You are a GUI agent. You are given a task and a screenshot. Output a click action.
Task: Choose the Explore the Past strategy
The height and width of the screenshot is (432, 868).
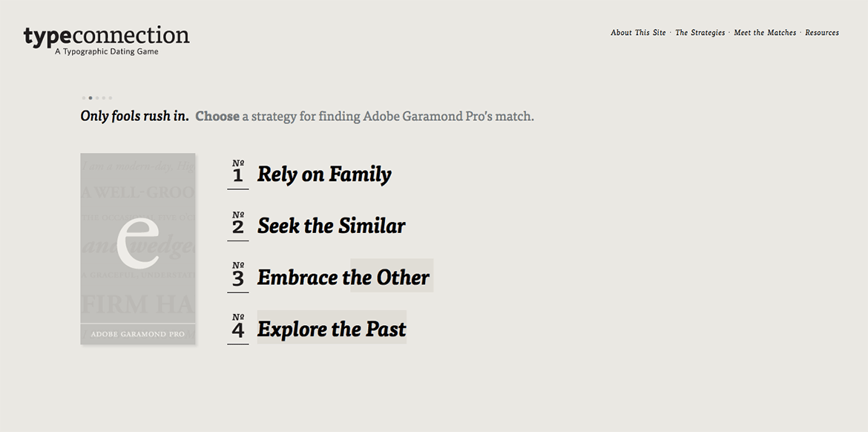coord(332,328)
